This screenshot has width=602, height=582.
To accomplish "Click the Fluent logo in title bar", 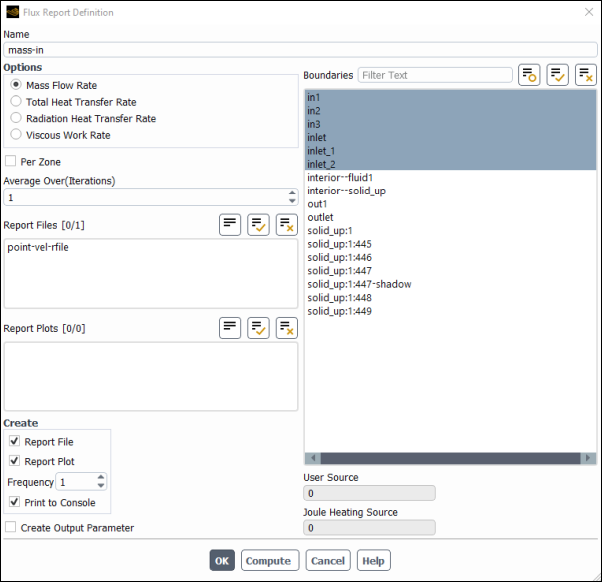I will click(x=13, y=12).
